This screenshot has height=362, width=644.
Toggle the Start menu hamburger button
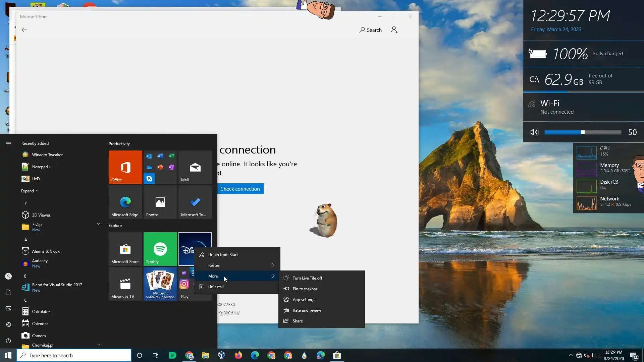[8, 143]
